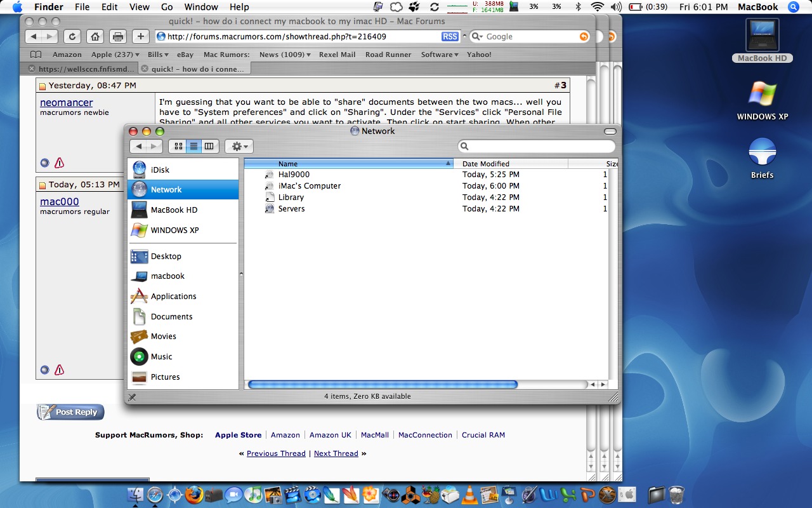This screenshot has height=508, width=812.
Task: Close the 'quick! - how do i conne...' tab
Action: click(145, 69)
